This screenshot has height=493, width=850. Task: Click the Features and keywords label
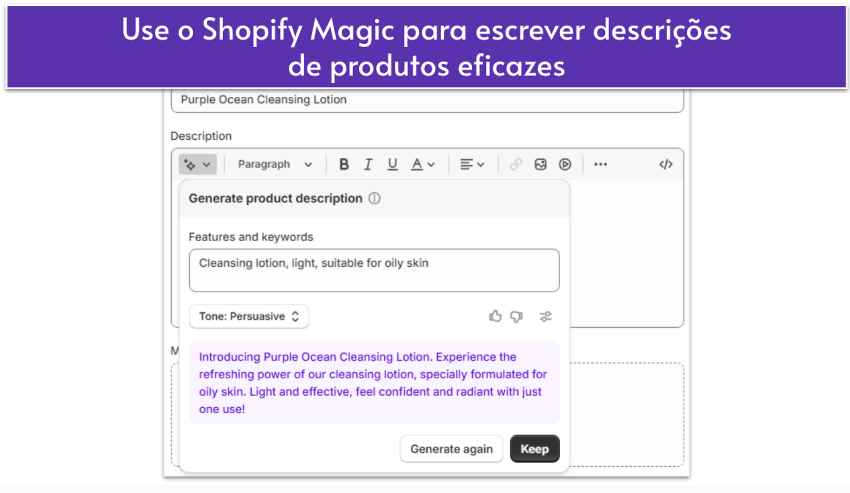click(x=251, y=237)
